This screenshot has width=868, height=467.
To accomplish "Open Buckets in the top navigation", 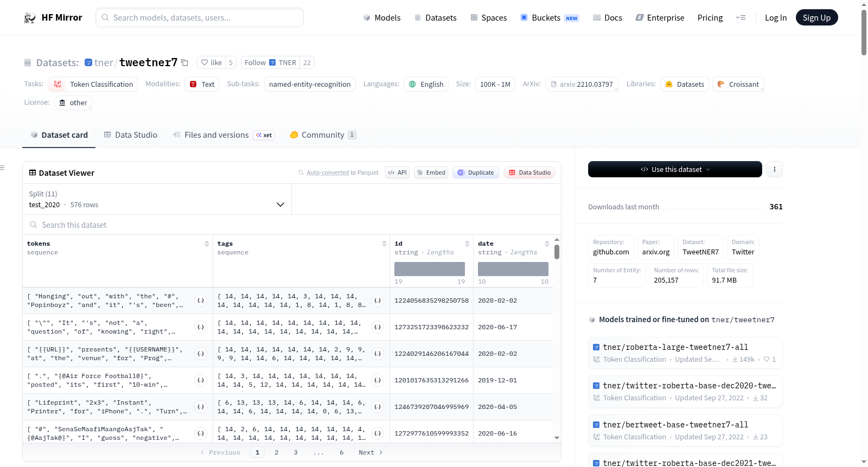I will coord(550,18).
